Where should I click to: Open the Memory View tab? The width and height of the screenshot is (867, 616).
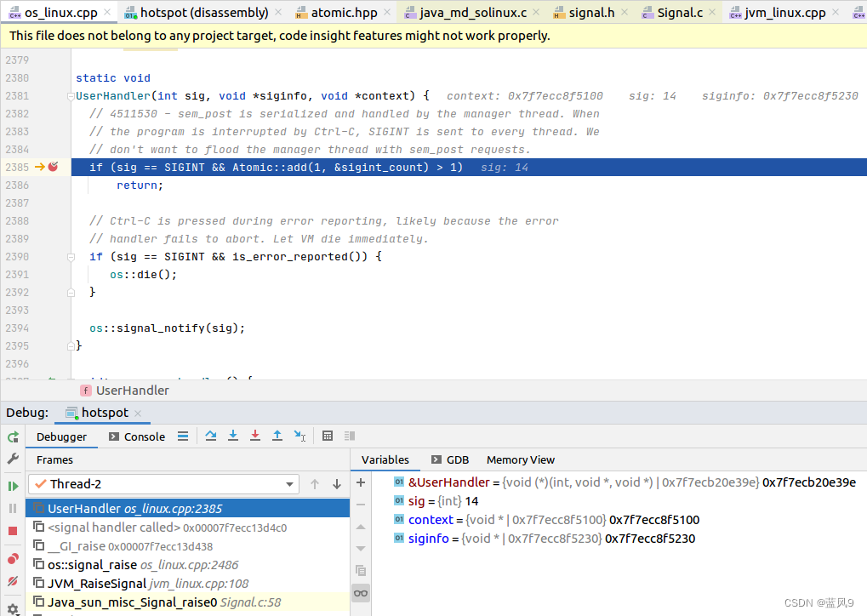pyautogui.click(x=521, y=459)
